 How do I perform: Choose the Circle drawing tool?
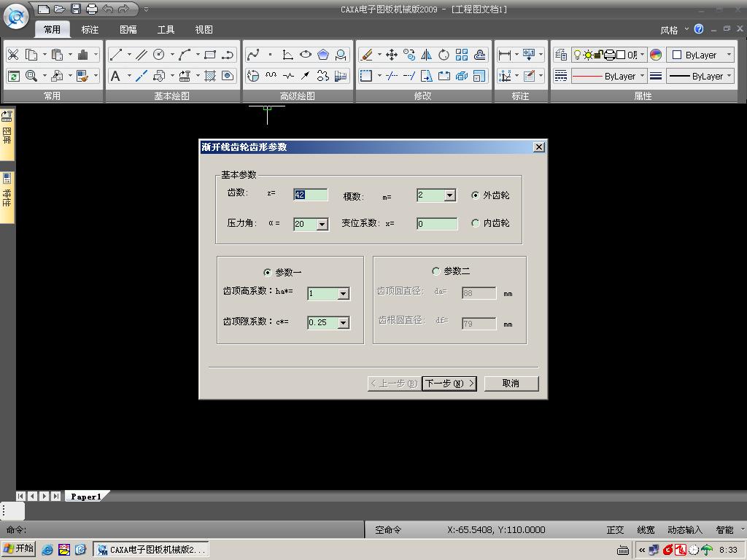pos(158,55)
